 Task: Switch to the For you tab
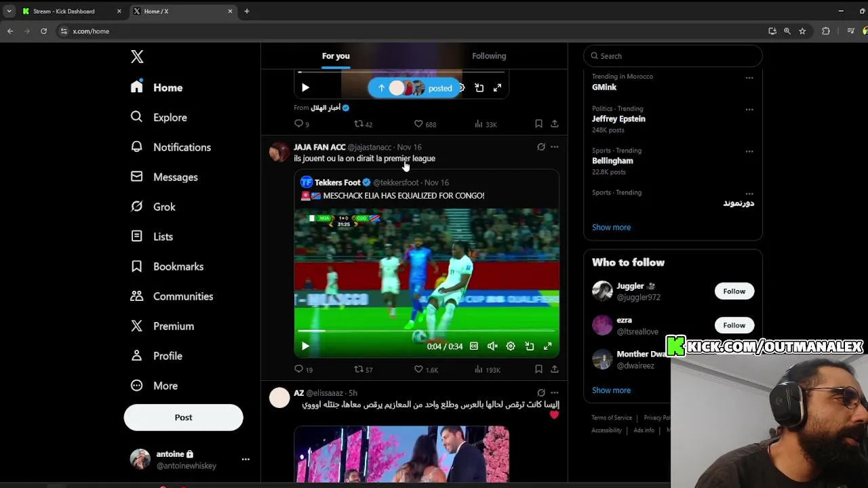[336, 56]
